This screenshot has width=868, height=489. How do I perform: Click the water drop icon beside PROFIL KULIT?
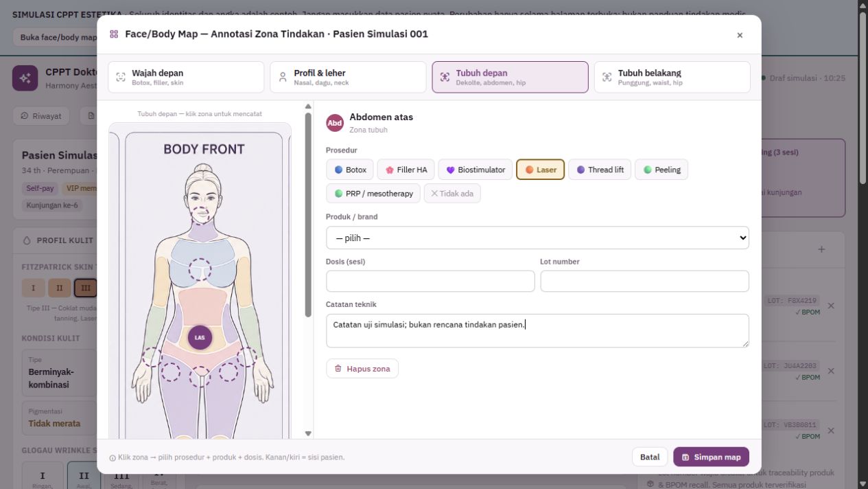click(x=27, y=240)
